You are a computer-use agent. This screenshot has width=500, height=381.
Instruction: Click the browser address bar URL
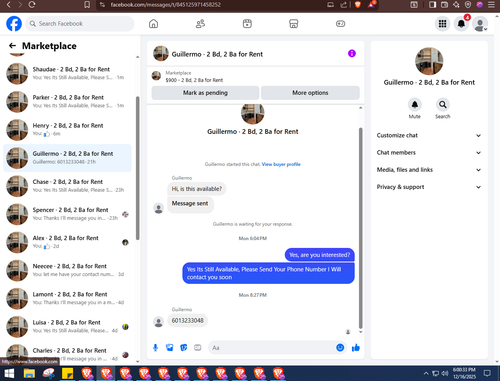[x=166, y=5]
